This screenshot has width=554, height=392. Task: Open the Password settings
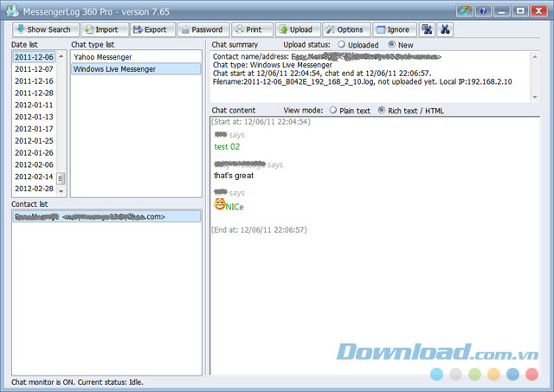[201, 29]
